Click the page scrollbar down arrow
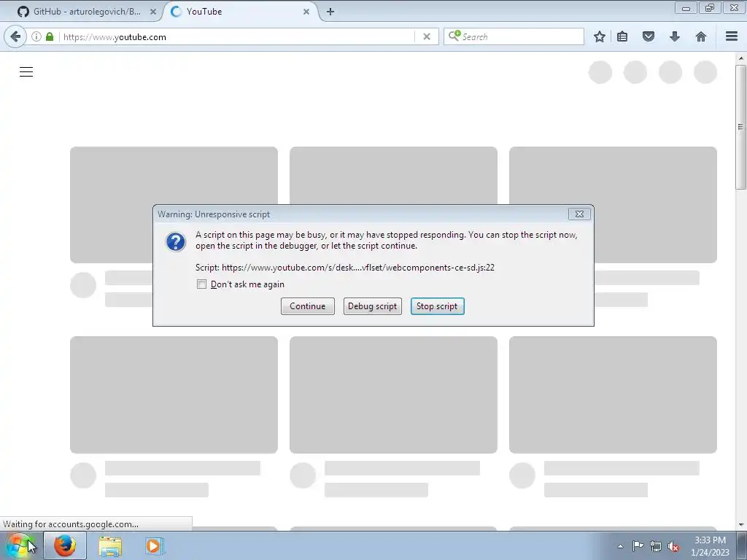Viewport: 747px width, 560px height. click(741, 525)
